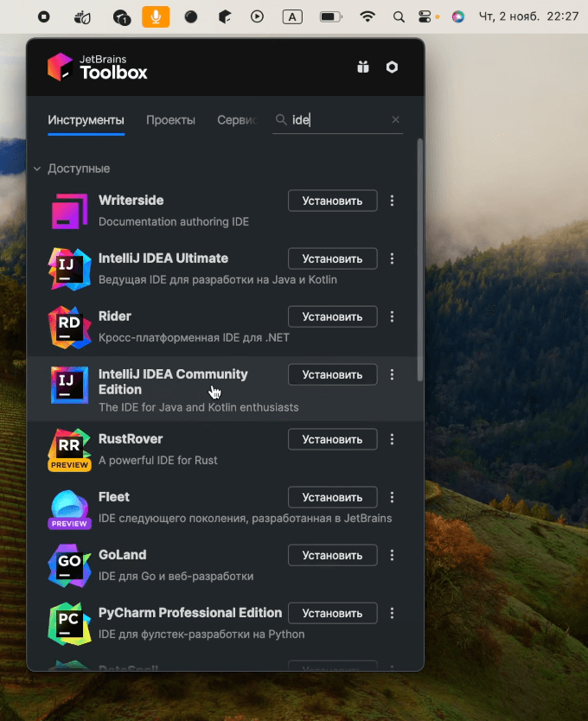This screenshot has height=721, width=588.
Task: Install PyCharm Professional Edition
Action: (x=333, y=613)
